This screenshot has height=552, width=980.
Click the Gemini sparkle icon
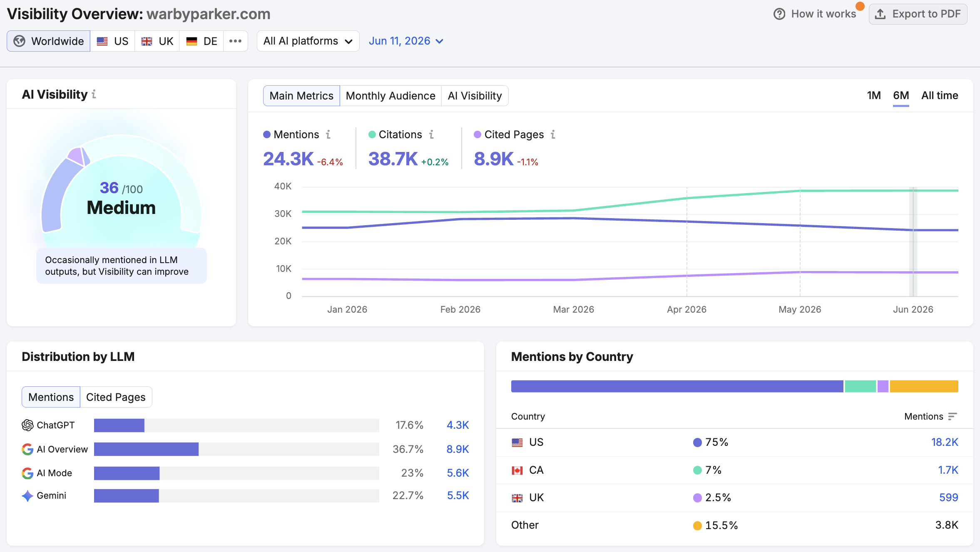(27, 495)
